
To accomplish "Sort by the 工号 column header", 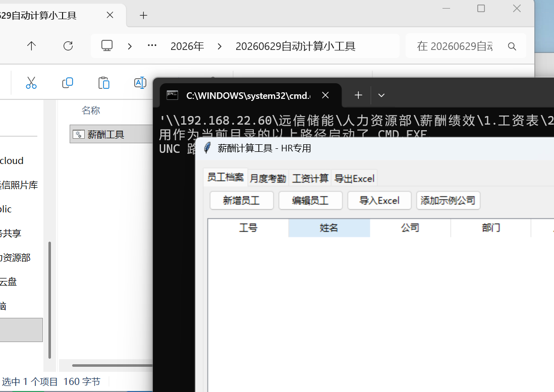I will point(248,228).
